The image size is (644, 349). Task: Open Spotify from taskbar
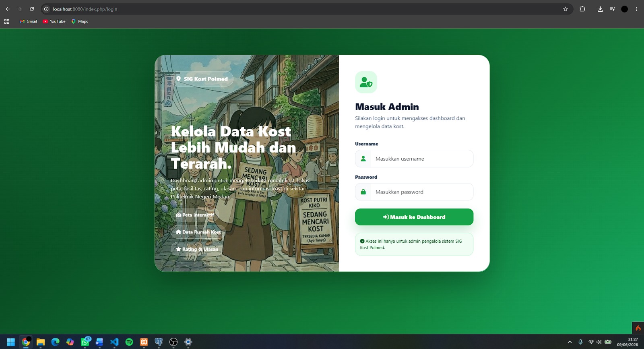pyautogui.click(x=129, y=342)
